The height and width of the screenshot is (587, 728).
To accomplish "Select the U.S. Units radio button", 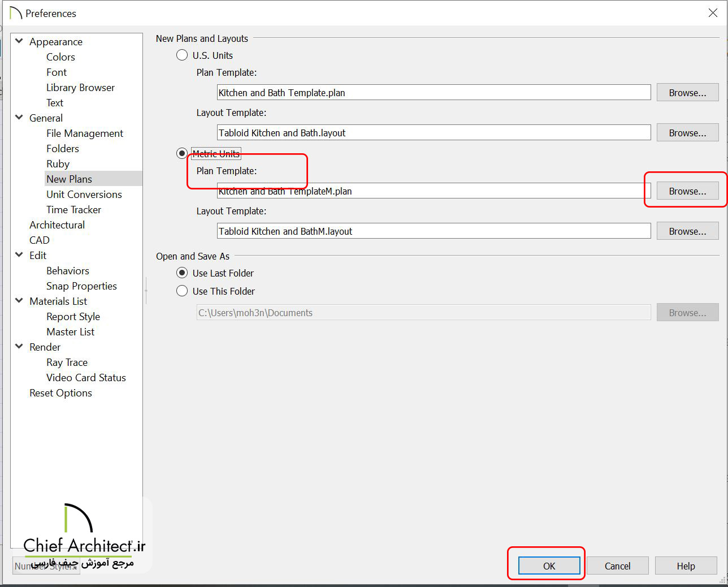I will click(182, 55).
